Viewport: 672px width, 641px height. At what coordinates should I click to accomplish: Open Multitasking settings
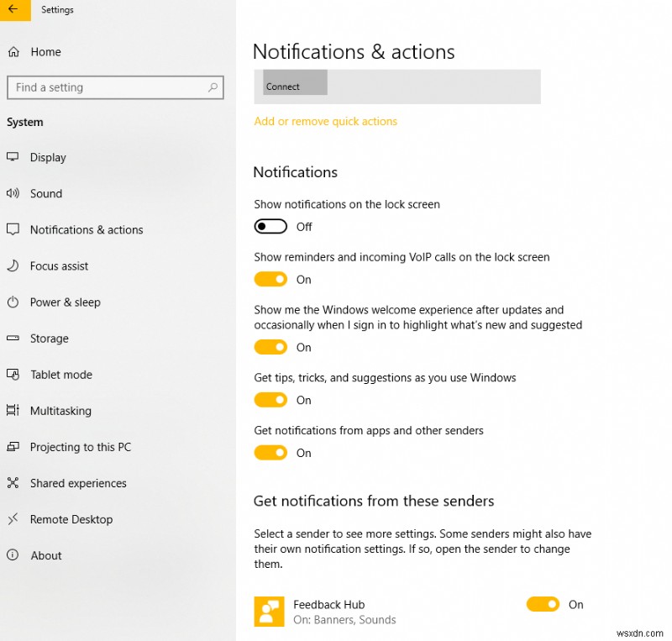pos(60,411)
